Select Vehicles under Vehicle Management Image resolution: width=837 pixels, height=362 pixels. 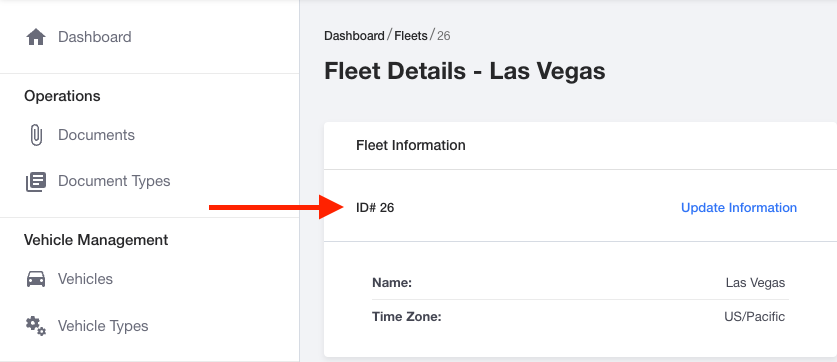(85, 279)
